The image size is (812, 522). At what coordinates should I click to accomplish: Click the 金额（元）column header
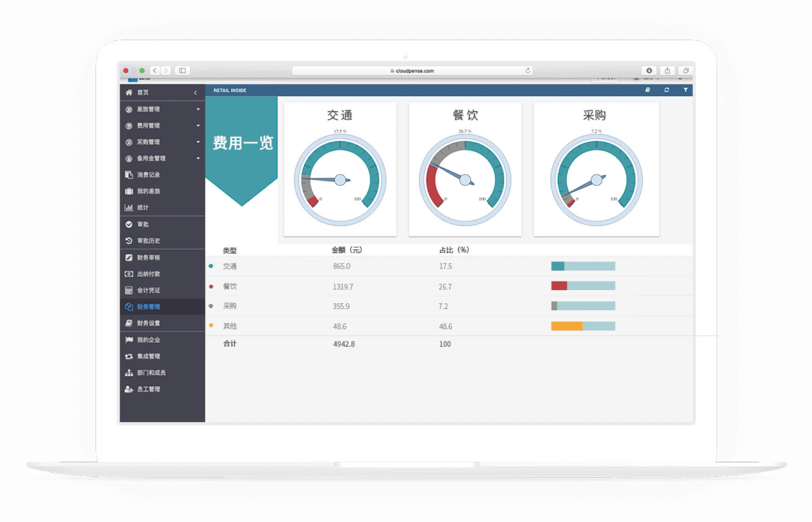point(347,250)
